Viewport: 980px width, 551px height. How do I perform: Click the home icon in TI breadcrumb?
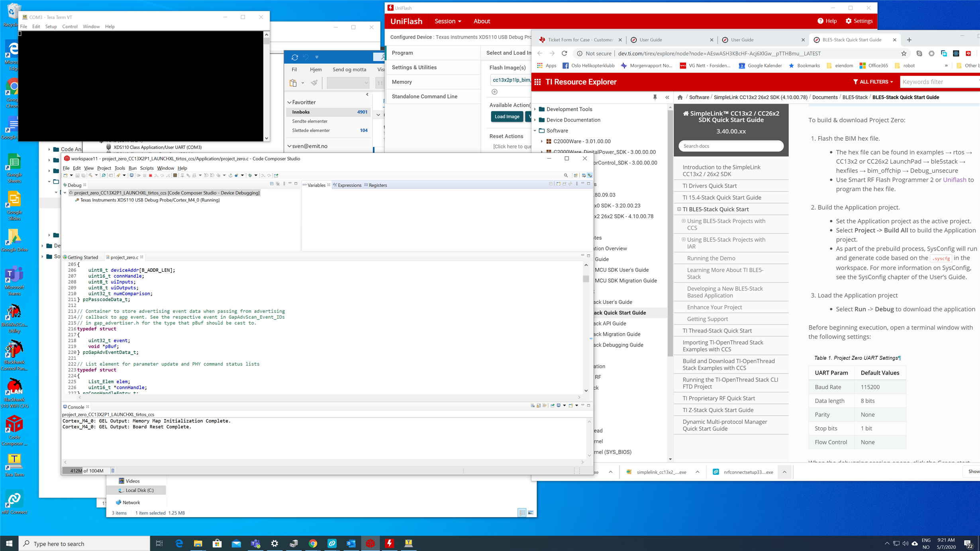tap(680, 97)
